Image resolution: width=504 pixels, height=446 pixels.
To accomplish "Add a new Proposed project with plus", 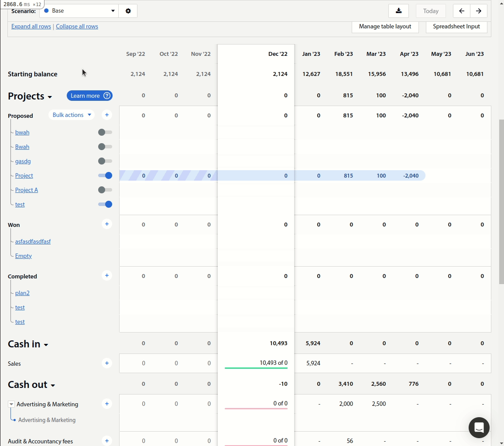I will (107, 115).
